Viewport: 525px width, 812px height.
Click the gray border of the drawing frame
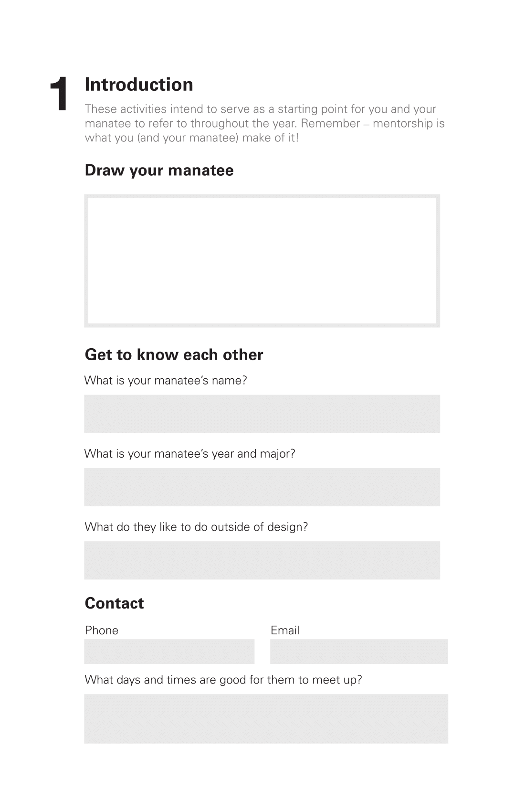coord(262,196)
